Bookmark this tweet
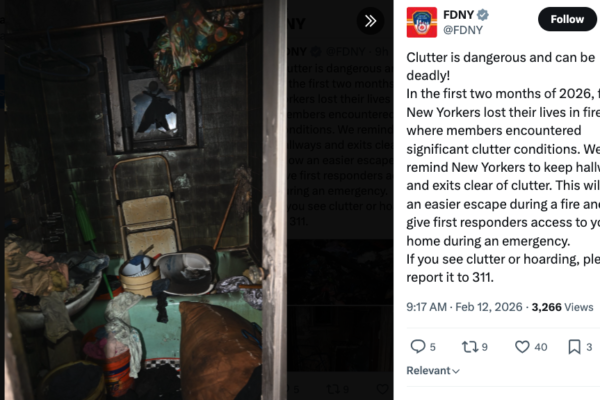This screenshot has width=600, height=400. coord(574,346)
